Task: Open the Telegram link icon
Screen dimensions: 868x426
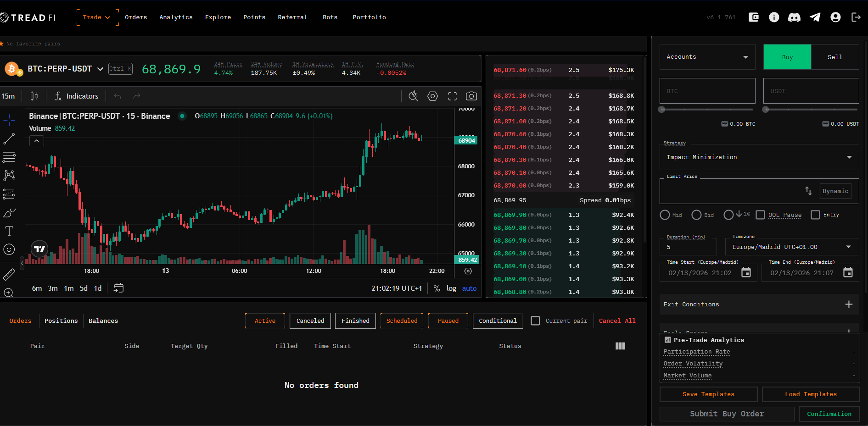Action: coord(815,17)
